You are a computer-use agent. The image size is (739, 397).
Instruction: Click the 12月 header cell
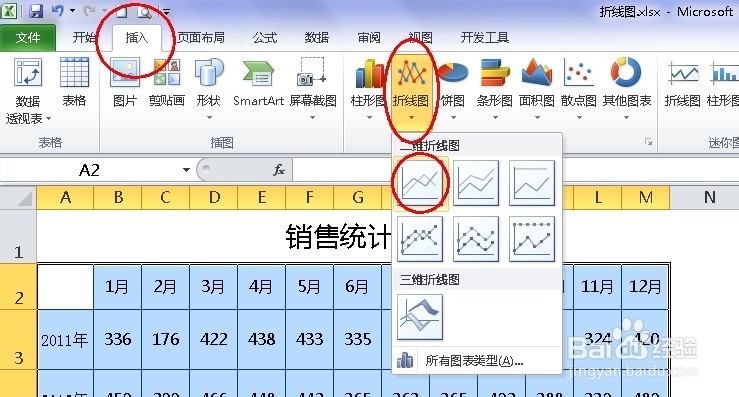645,287
